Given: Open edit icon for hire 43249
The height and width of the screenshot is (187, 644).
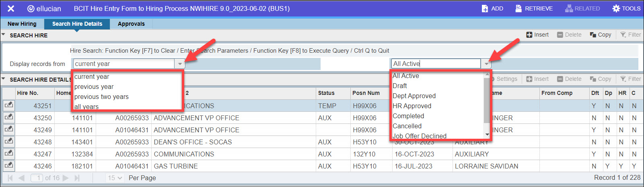Looking at the screenshot, I should click(x=8, y=129).
